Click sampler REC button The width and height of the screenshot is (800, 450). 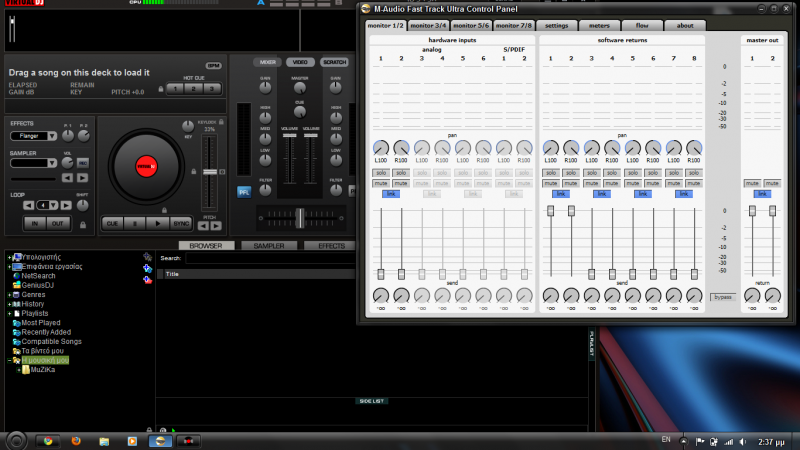click(x=83, y=163)
